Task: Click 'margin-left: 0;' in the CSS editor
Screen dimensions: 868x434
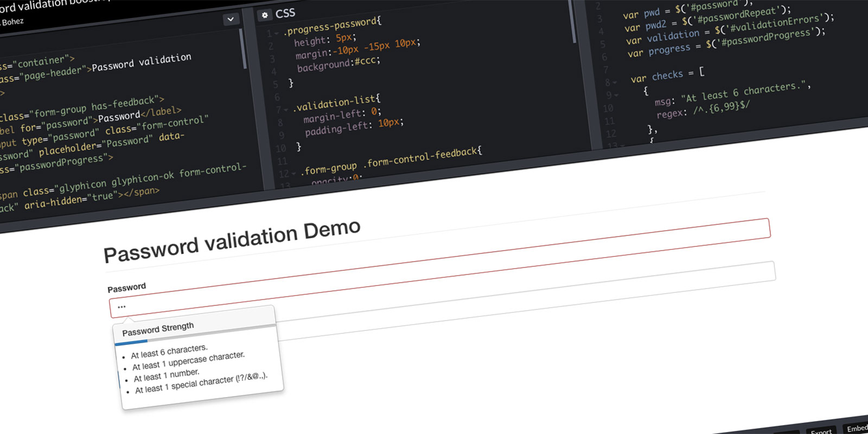Action: click(342, 114)
